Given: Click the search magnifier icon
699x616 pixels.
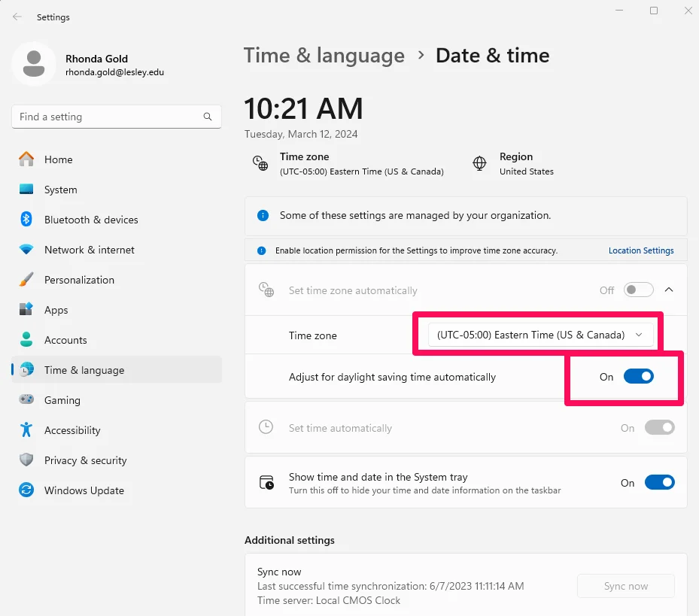Looking at the screenshot, I should (x=208, y=117).
